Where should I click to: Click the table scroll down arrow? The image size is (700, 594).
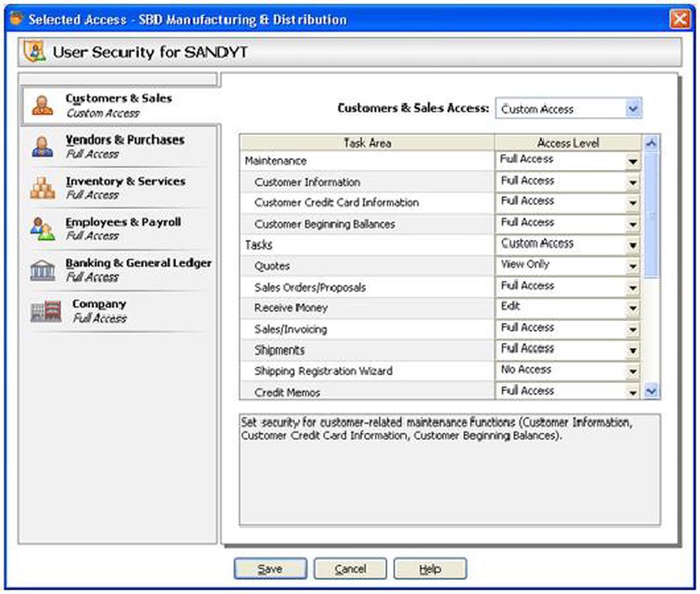(x=651, y=391)
